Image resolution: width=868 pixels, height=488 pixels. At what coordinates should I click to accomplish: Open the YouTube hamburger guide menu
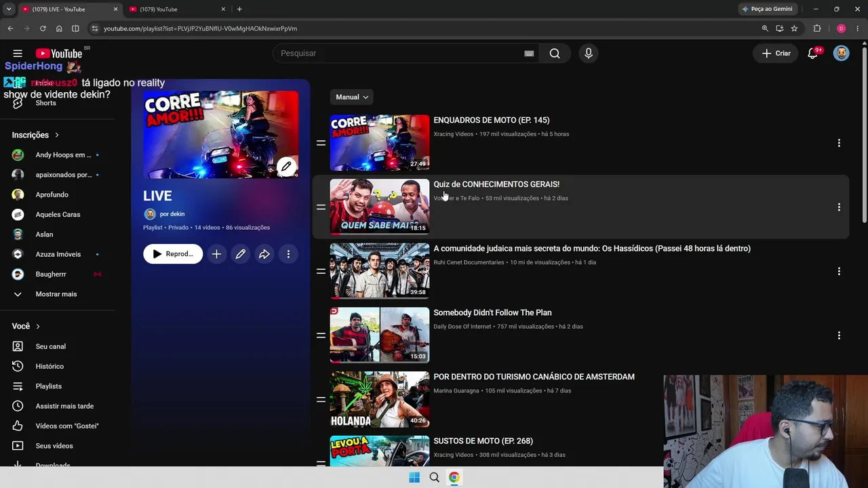18,54
